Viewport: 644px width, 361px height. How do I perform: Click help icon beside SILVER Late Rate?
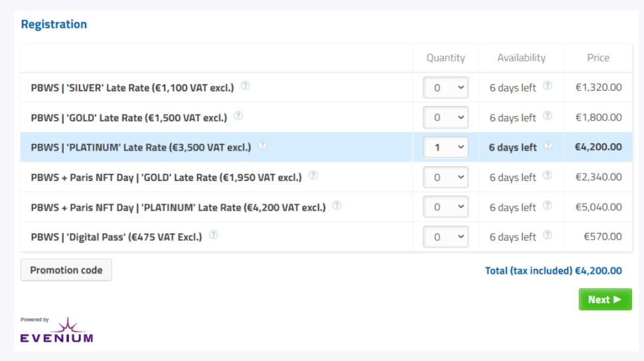point(245,86)
